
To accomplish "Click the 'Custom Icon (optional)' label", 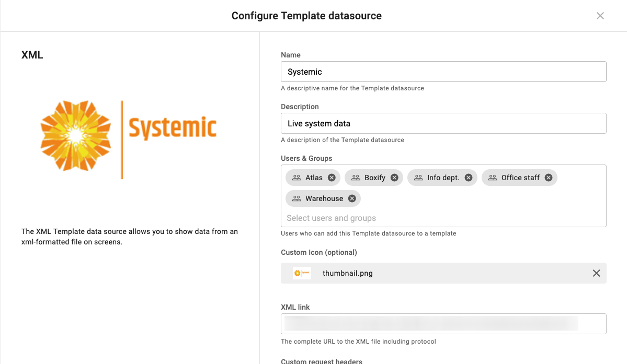I will (x=318, y=252).
